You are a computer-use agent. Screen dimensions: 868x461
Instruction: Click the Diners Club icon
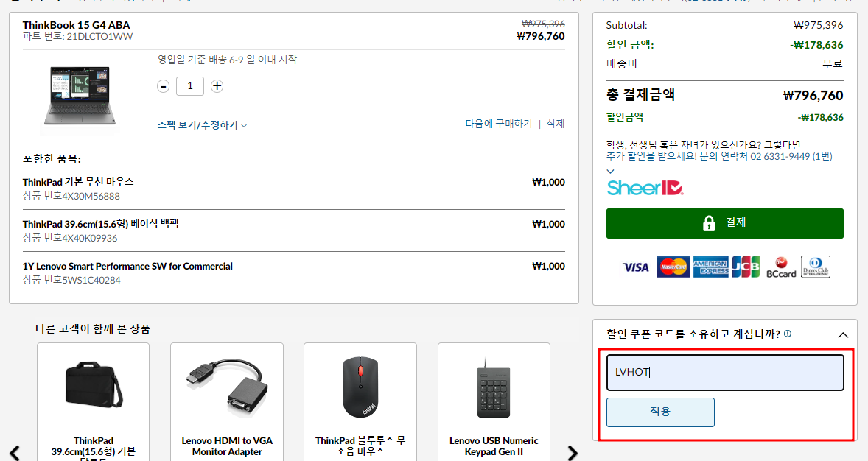pyautogui.click(x=816, y=267)
